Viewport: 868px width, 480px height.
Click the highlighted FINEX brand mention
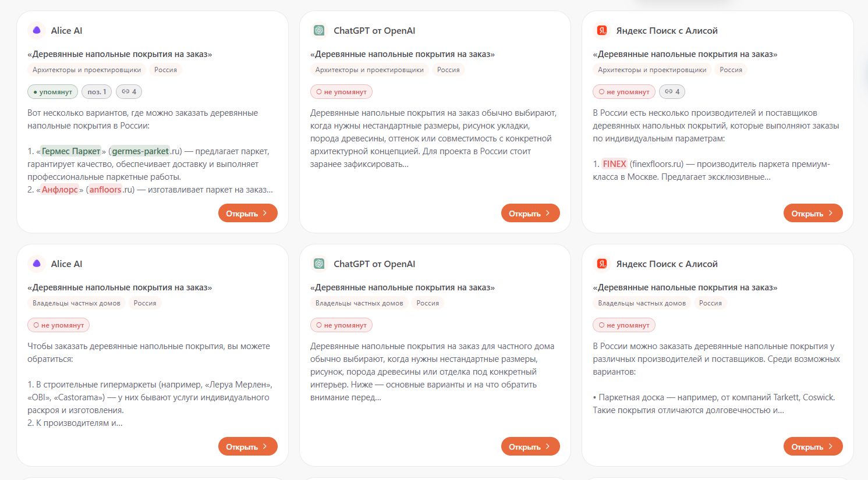coord(614,164)
